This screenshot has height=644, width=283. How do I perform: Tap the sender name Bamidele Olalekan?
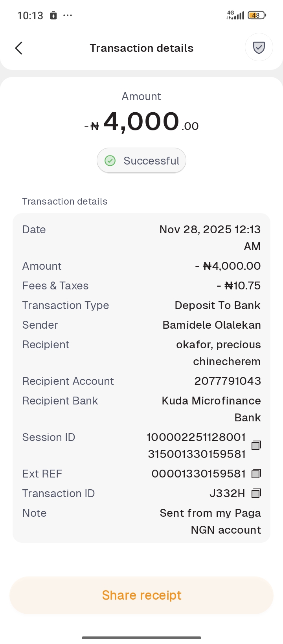[211, 325]
